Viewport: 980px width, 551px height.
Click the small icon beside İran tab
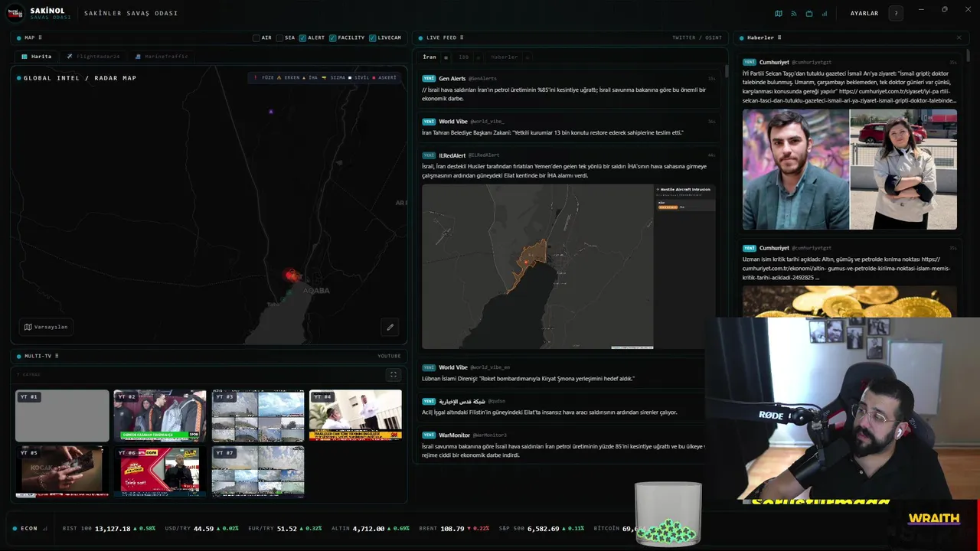(446, 57)
